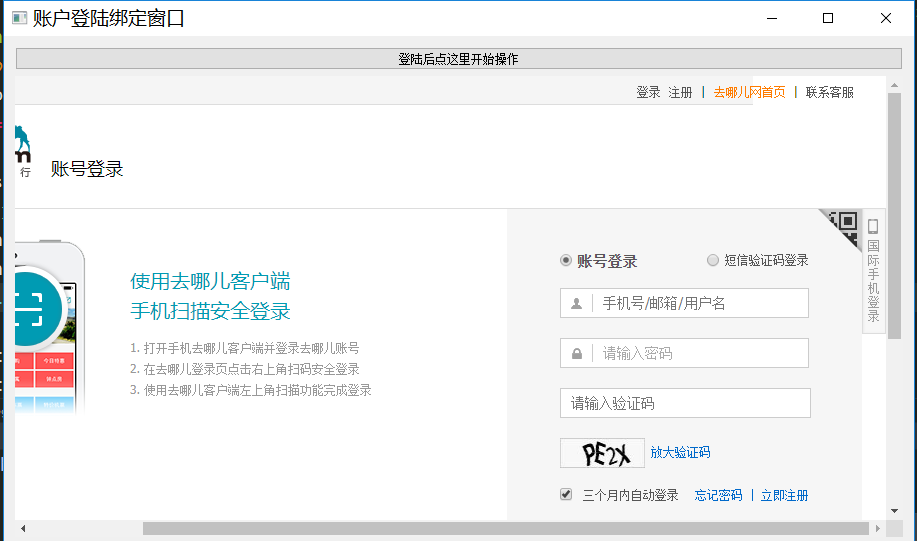Click horizontal scrollbar right arrow

(x=877, y=529)
